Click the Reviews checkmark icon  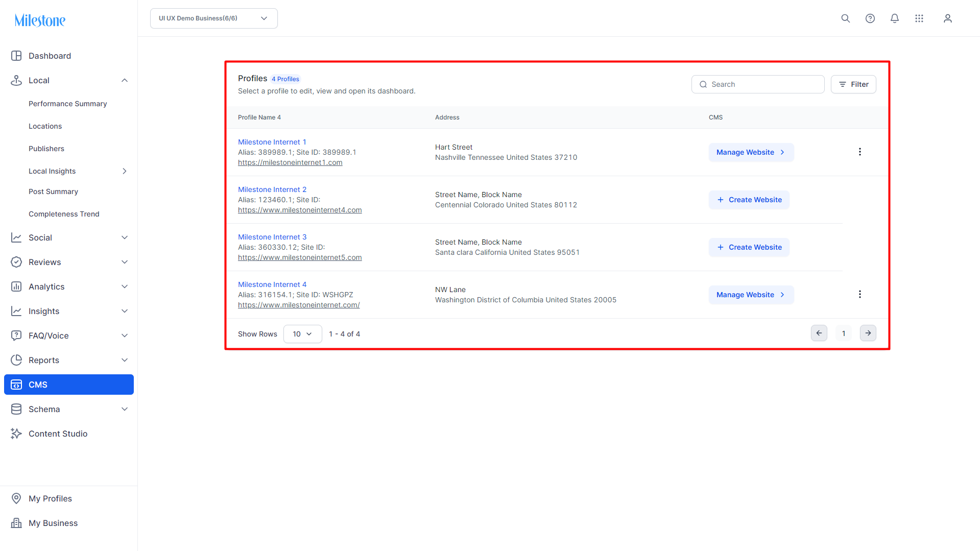[16, 262]
